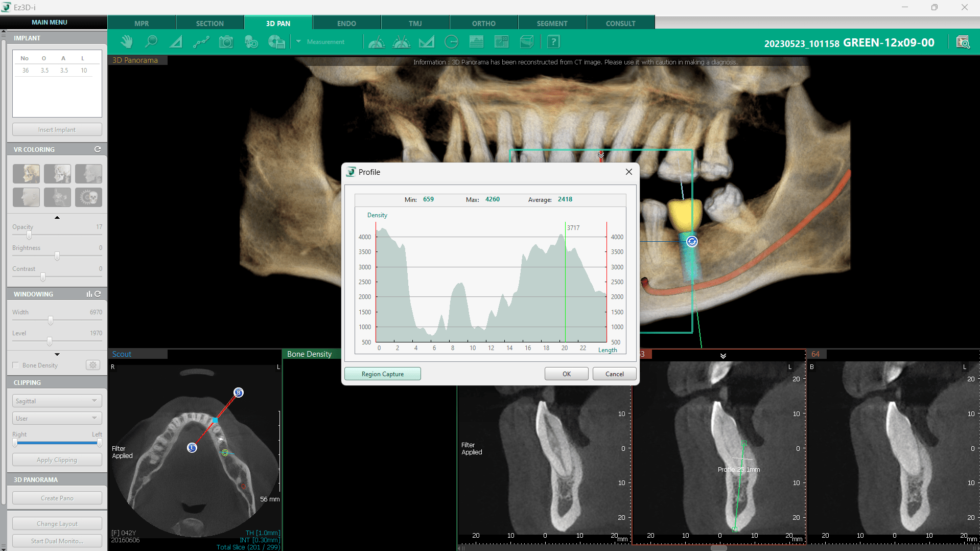Select the polyline measurement tool

[x=201, y=42]
